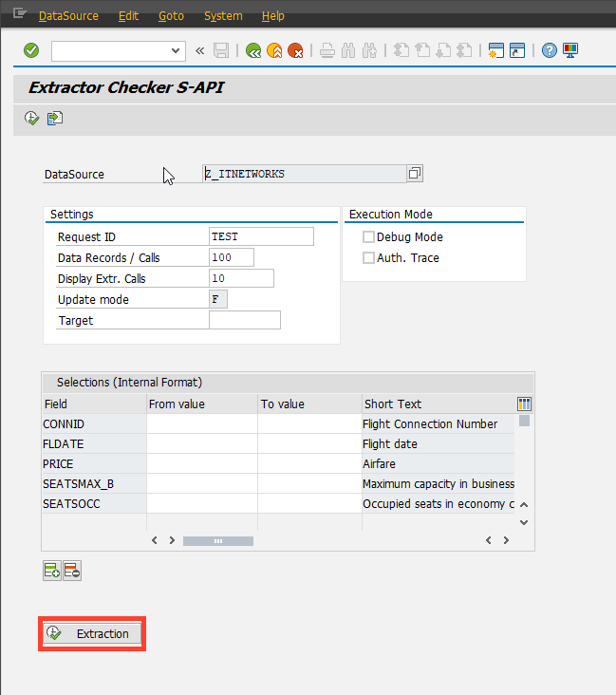The height and width of the screenshot is (695, 616).
Task: Click the Previous Page icon
Action: [422, 50]
